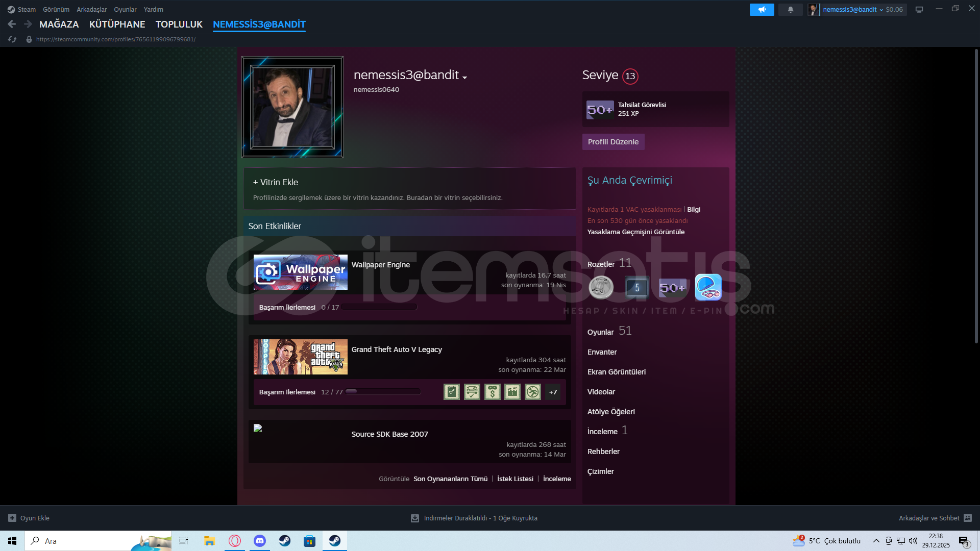980x551 pixels.
Task: Show hidden system tray icons chevron
Action: click(876, 541)
